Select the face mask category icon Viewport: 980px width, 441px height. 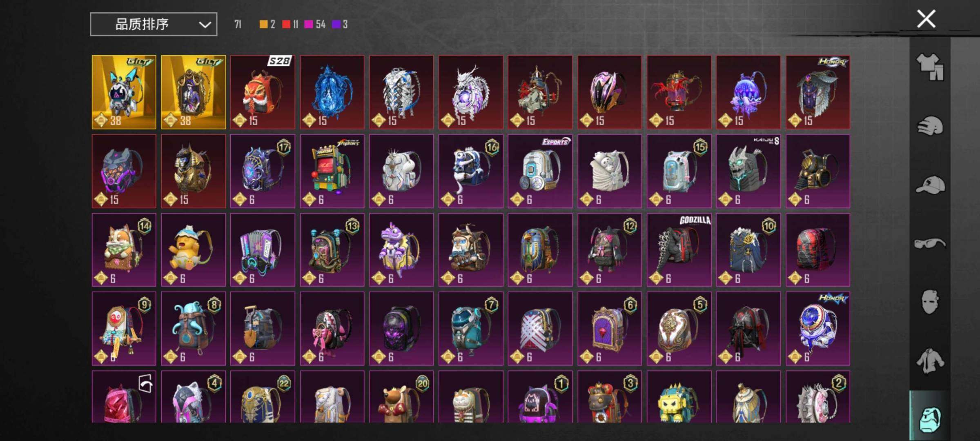point(930,302)
